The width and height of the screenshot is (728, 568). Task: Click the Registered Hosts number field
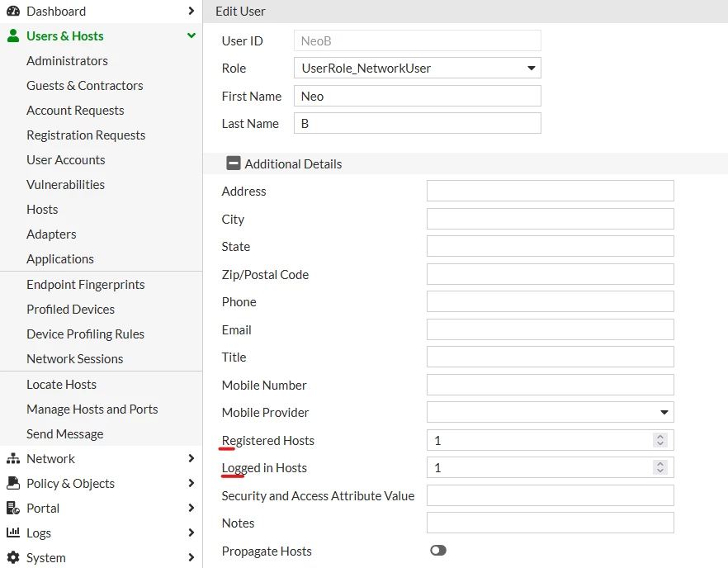click(x=551, y=440)
